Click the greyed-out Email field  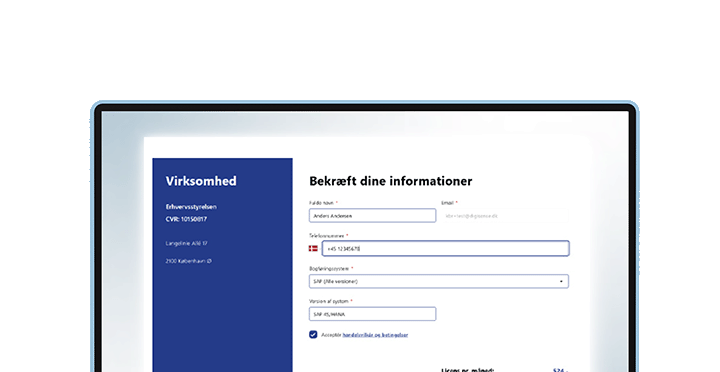point(505,215)
